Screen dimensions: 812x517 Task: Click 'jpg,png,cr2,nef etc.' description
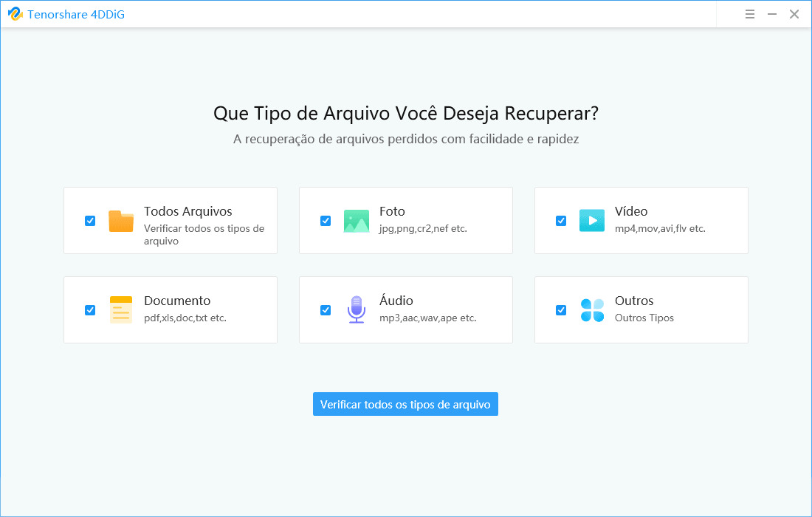[423, 228]
